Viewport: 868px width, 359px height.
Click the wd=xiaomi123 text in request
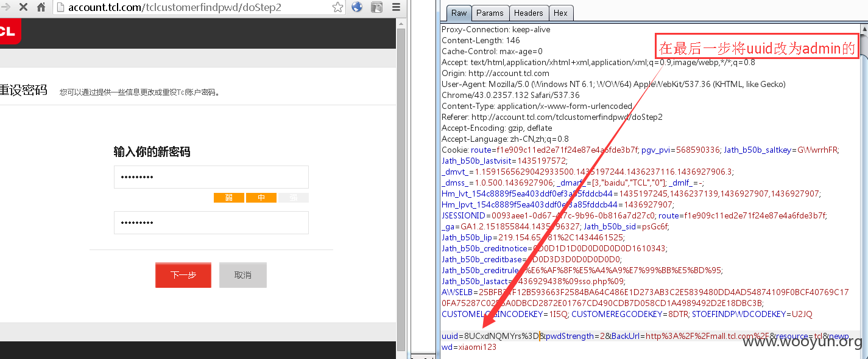pyautogui.click(x=469, y=347)
